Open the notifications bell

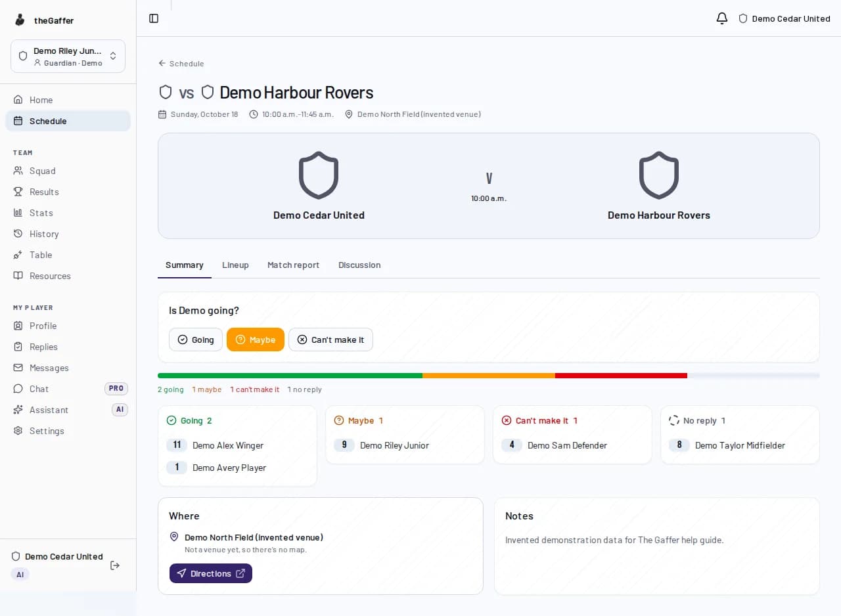click(x=722, y=18)
